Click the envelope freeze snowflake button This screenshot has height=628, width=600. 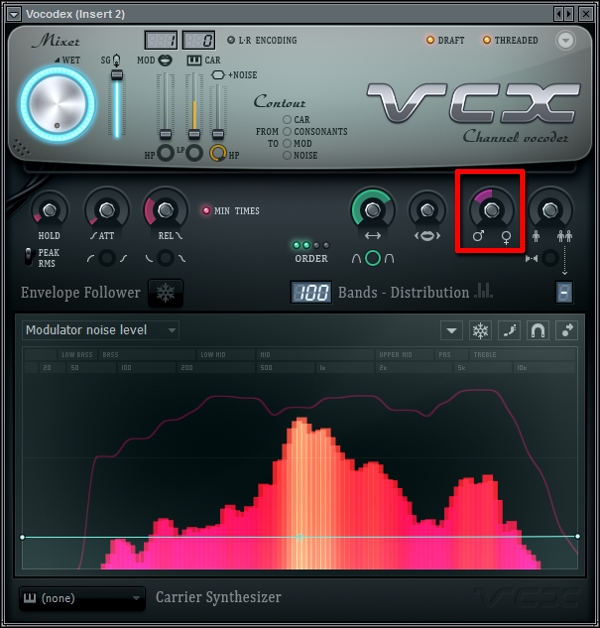[480, 330]
